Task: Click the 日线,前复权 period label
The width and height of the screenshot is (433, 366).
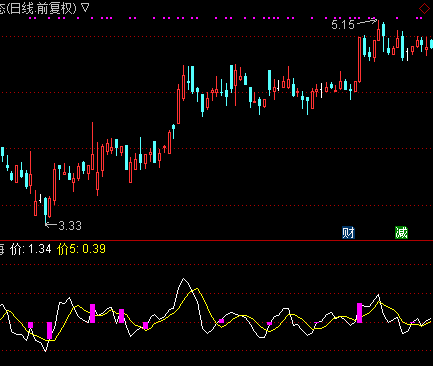Action: [x=42, y=8]
